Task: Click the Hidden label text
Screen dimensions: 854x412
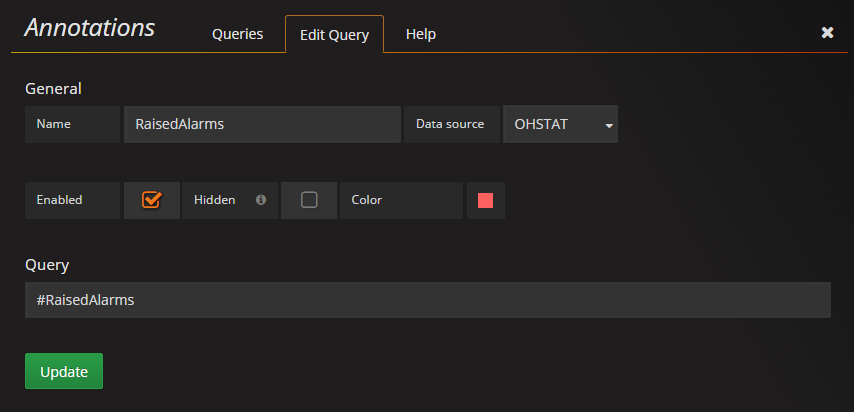Action: [x=215, y=200]
